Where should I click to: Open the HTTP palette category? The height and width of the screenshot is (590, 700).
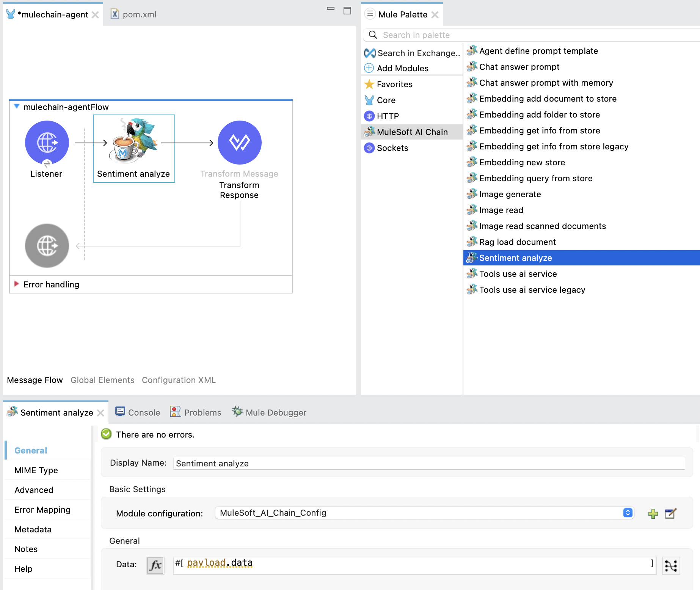click(381, 116)
